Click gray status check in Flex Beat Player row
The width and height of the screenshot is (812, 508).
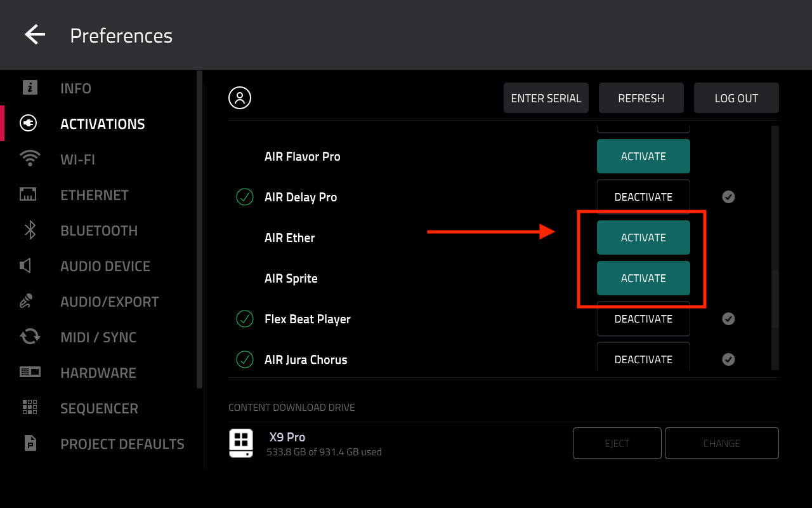pyautogui.click(x=728, y=319)
